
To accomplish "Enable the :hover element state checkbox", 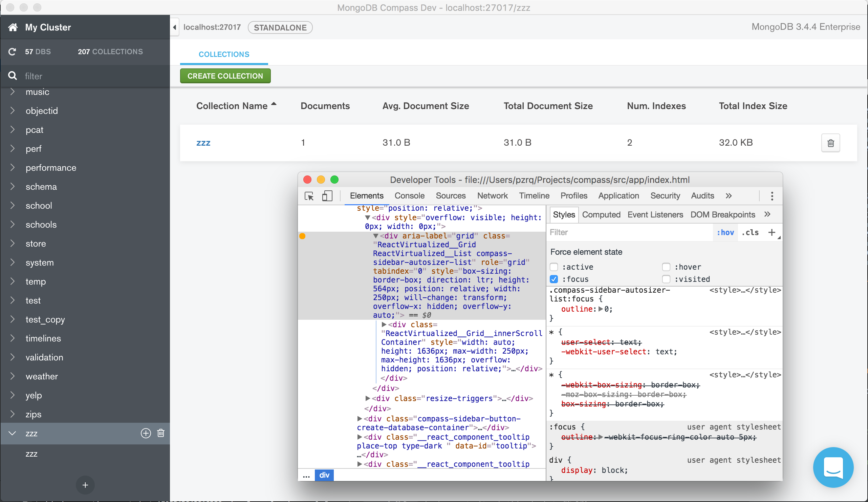I will pos(666,267).
